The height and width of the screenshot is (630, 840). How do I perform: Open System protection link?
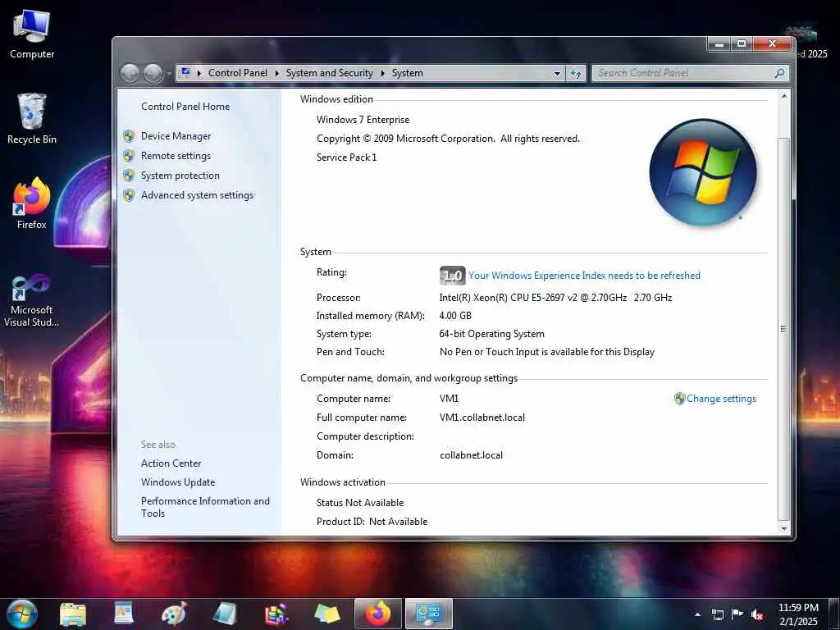180,176
